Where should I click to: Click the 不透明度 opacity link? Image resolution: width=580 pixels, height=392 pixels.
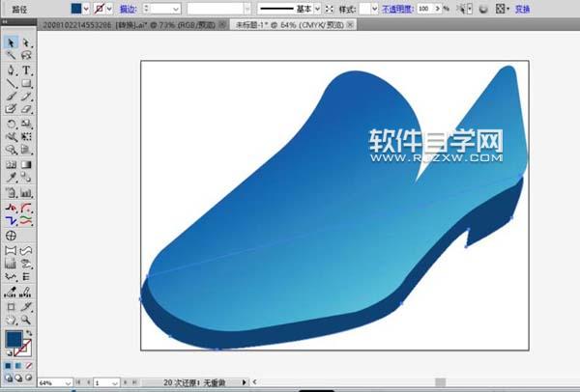click(x=397, y=9)
